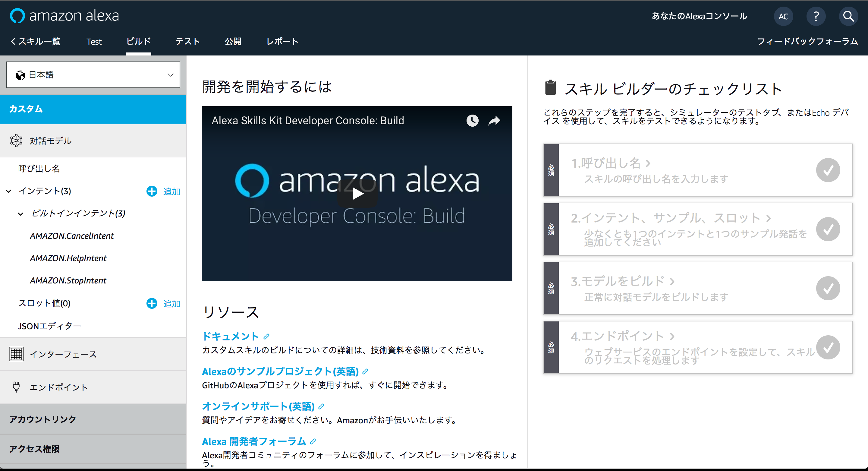Switch to the テスト tab
The image size is (868, 471).
click(x=187, y=41)
